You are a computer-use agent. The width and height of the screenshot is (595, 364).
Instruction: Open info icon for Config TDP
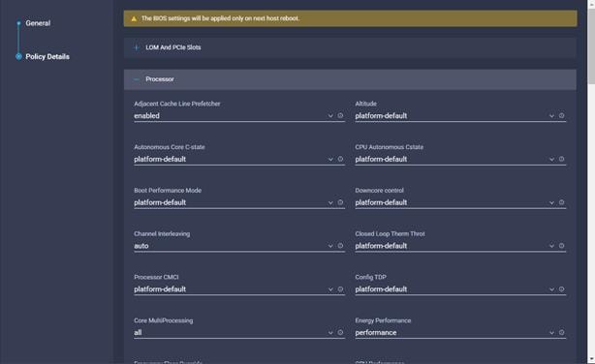562,289
